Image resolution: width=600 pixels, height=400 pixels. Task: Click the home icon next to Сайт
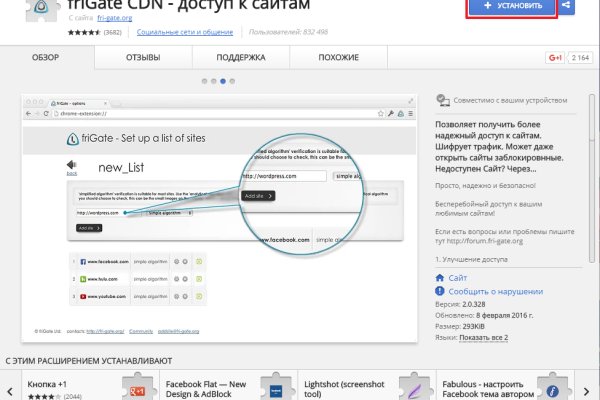pyautogui.click(x=443, y=277)
